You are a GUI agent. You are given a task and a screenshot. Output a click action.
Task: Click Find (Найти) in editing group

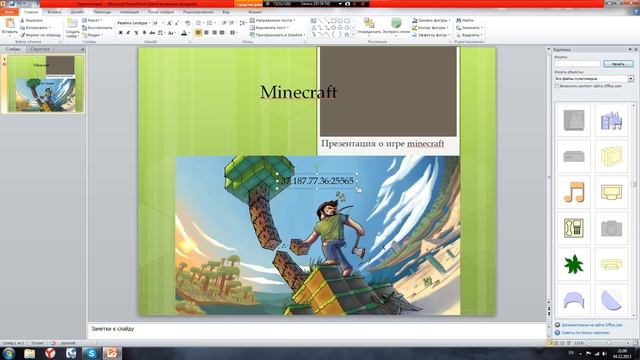(465, 20)
